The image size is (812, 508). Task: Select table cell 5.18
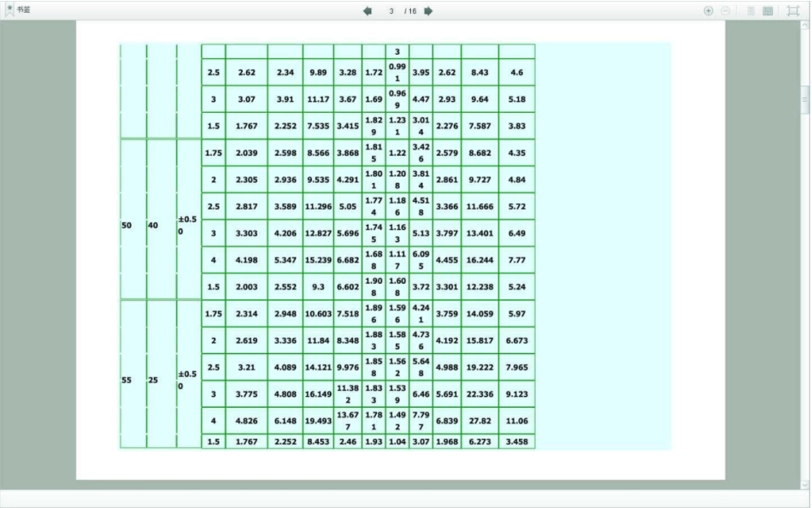pos(517,99)
